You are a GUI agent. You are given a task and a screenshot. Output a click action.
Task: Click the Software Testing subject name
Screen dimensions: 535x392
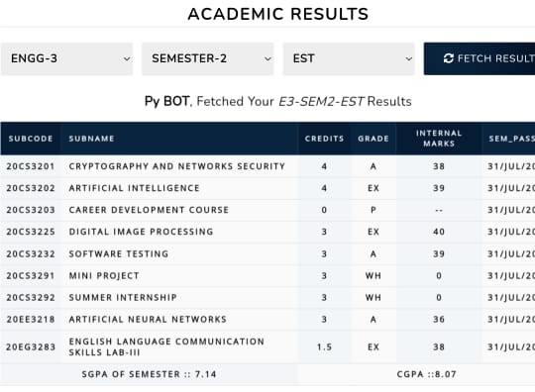point(119,254)
